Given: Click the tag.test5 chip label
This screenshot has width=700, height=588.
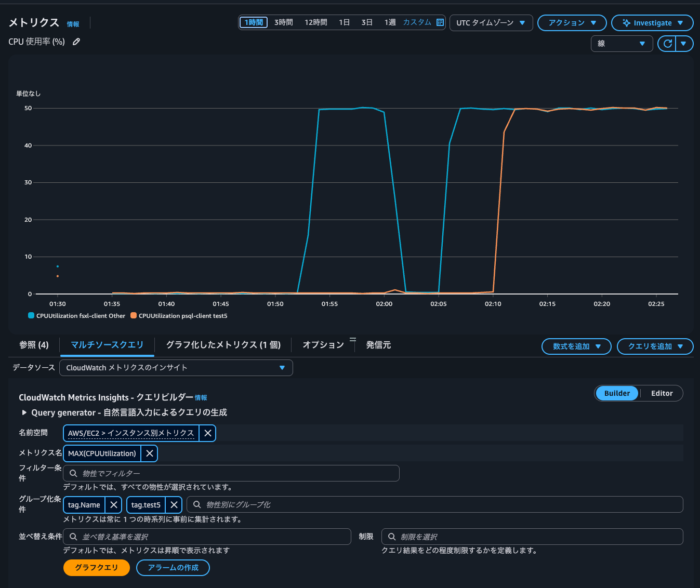Looking at the screenshot, I should click(146, 505).
